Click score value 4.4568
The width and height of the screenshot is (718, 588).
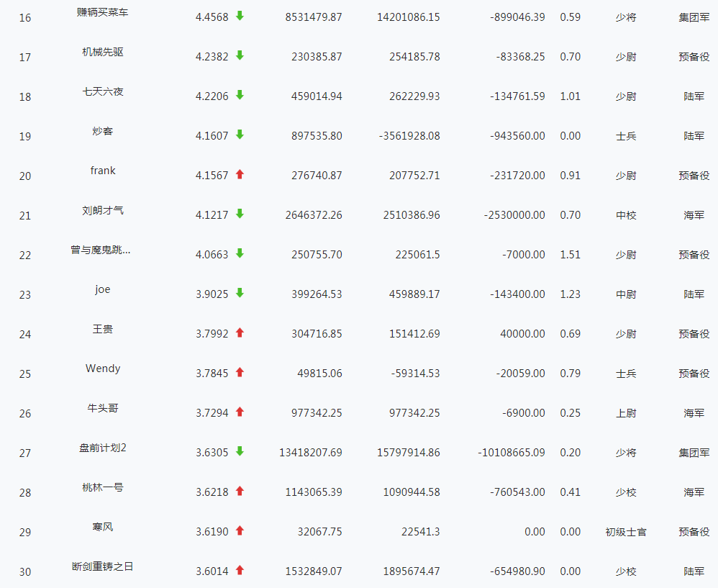click(212, 17)
